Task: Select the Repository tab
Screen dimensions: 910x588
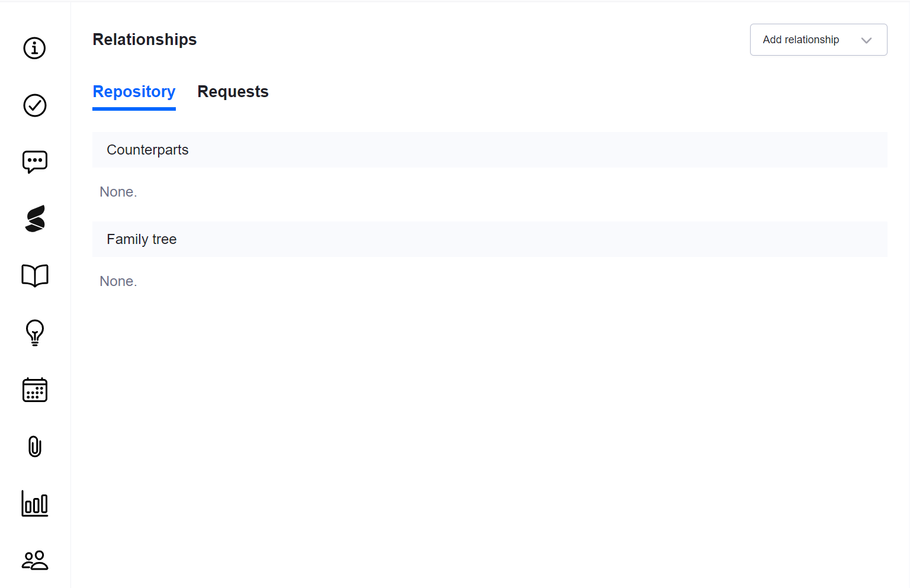Action: 134,92
